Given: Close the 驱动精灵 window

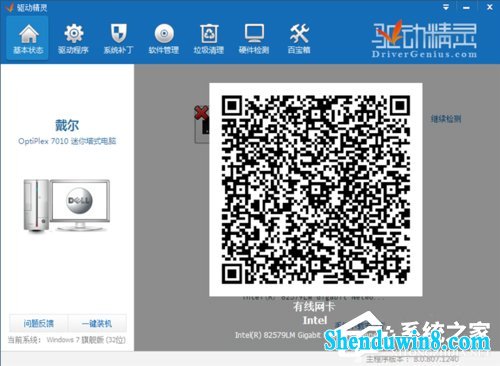Looking at the screenshot, I should [490, 7].
